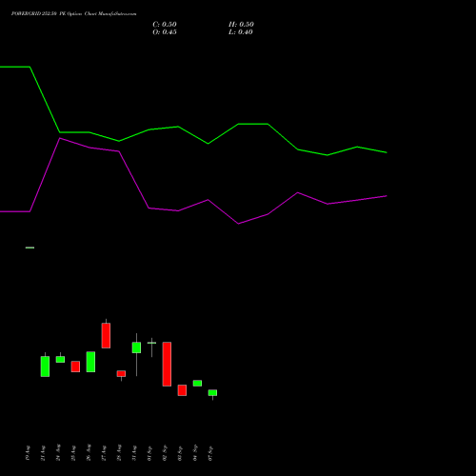Click the small green dash above 19 Aug
This screenshot has height=476, width=476.
coord(30,248)
